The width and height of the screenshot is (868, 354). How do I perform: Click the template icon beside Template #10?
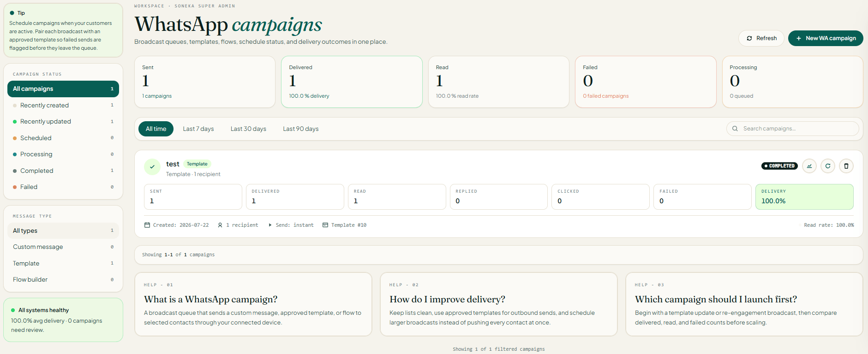[x=325, y=225]
